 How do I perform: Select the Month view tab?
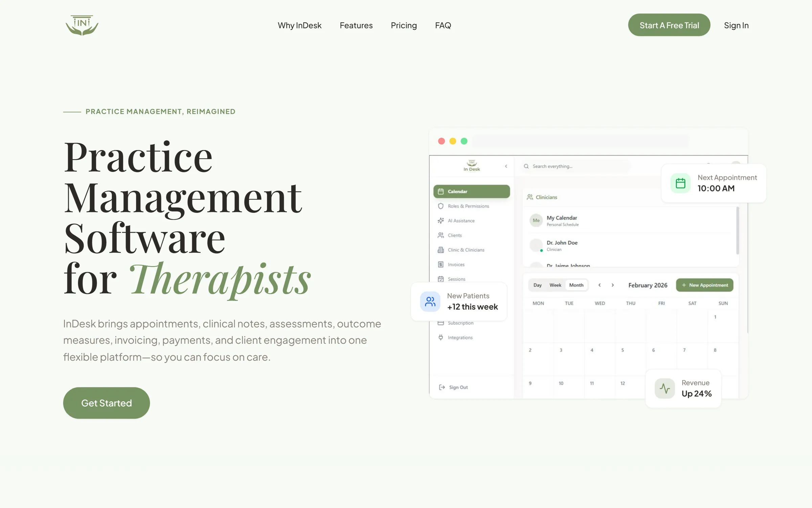(576, 285)
